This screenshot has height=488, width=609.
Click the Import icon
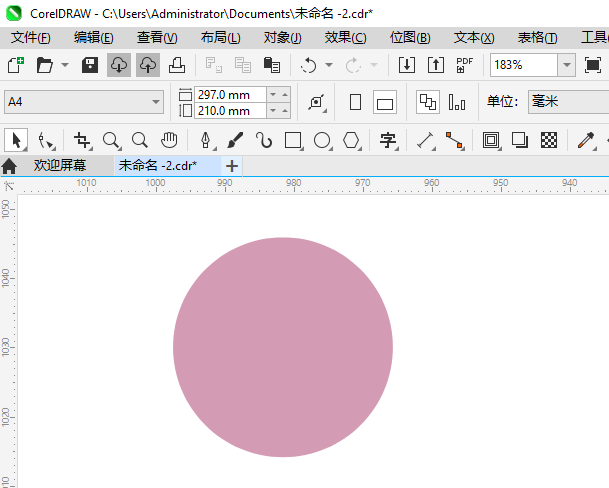coord(407,65)
